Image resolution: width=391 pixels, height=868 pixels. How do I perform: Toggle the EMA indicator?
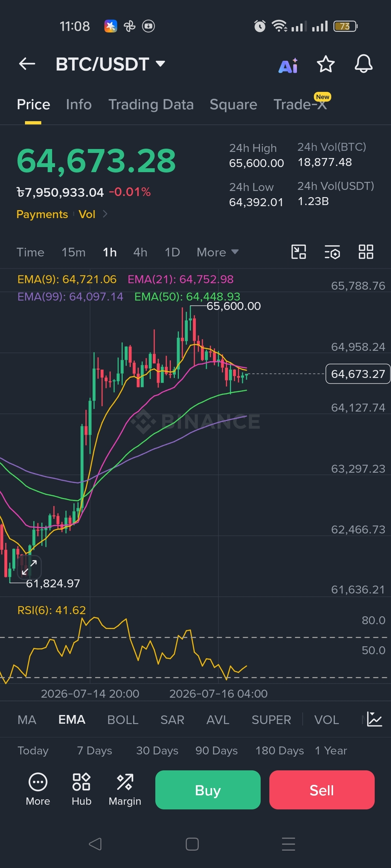72,720
